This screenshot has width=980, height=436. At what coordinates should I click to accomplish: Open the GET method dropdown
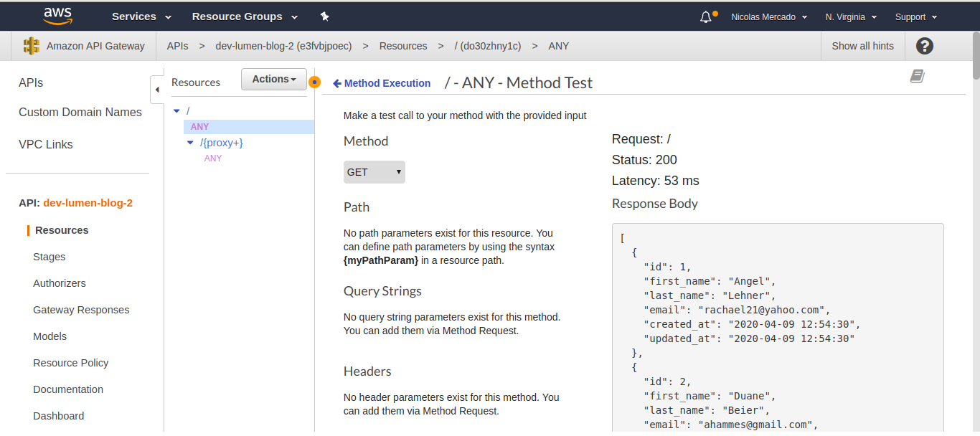(374, 172)
